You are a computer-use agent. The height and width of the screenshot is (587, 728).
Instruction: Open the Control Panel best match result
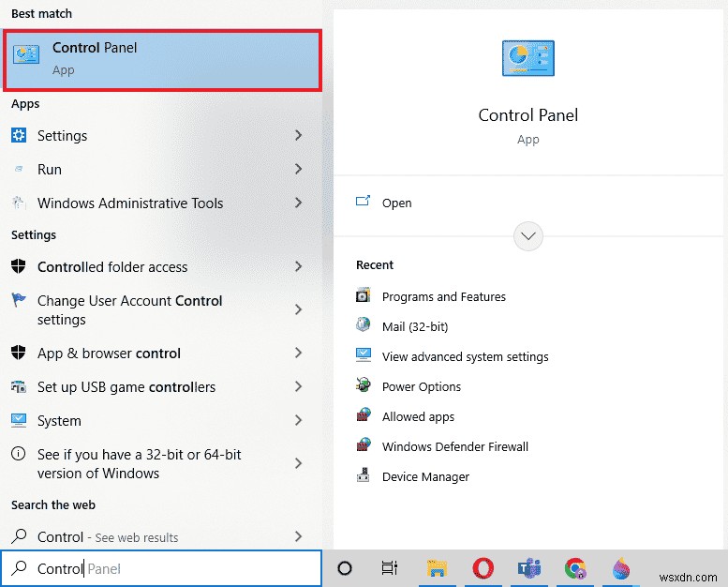162,59
